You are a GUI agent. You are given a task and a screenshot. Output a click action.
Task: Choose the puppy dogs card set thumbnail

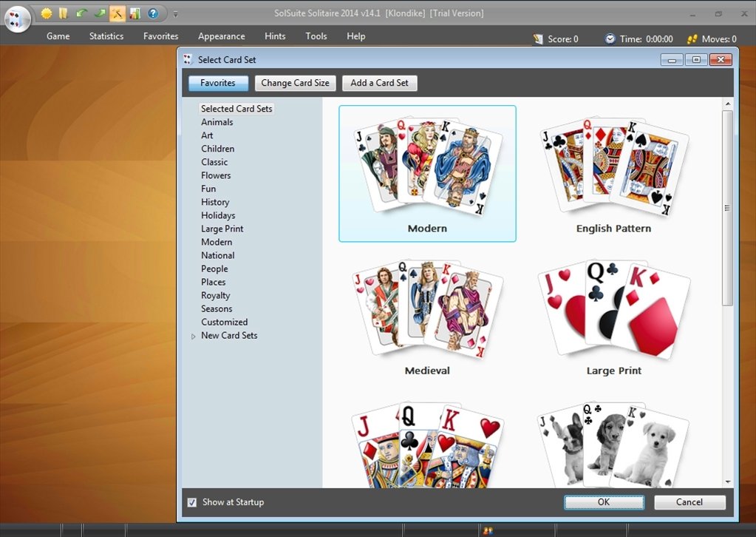pyautogui.click(x=614, y=444)
